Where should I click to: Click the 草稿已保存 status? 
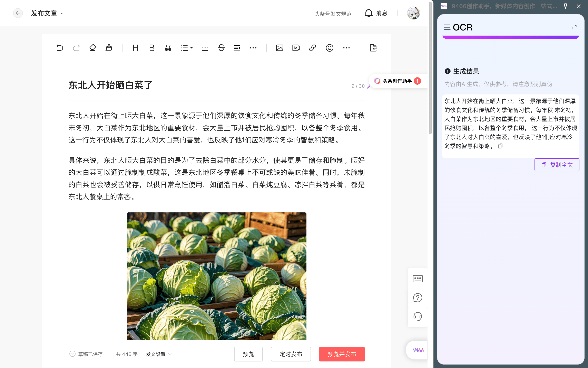coord(86,354)
